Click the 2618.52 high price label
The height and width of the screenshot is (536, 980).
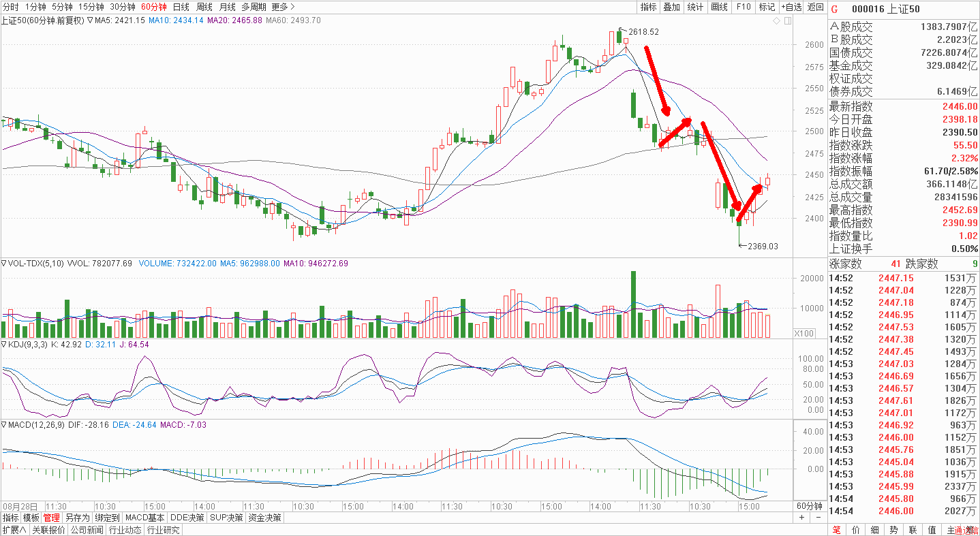click(643, 32)
